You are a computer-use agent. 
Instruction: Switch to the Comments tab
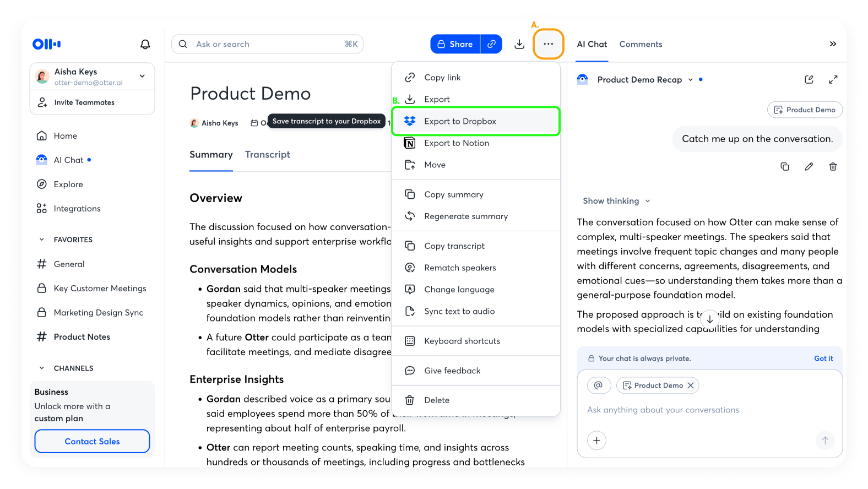[x=641, y=44]
